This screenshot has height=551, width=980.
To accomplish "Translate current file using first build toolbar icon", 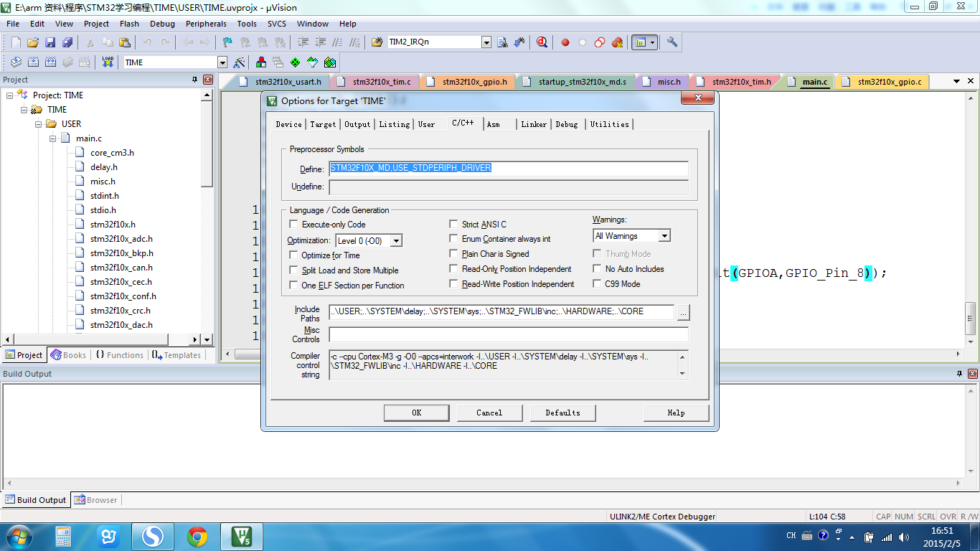I will point(16,62).
